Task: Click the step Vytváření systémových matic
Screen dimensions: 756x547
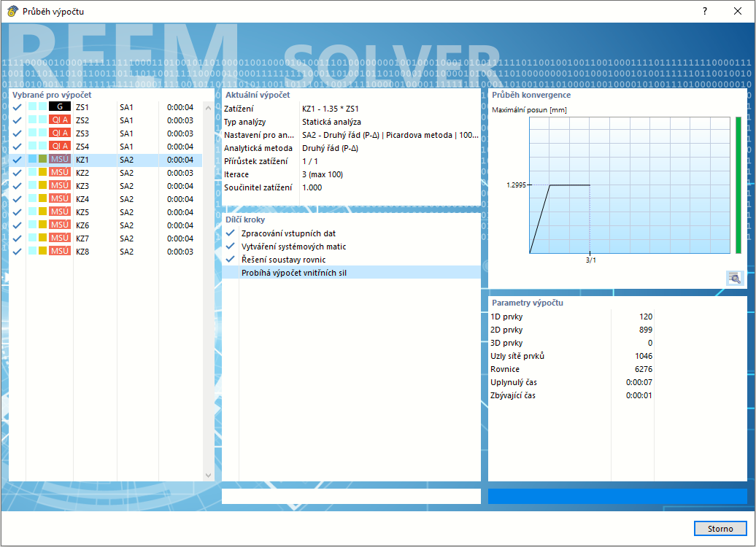Action: point(293,247)
